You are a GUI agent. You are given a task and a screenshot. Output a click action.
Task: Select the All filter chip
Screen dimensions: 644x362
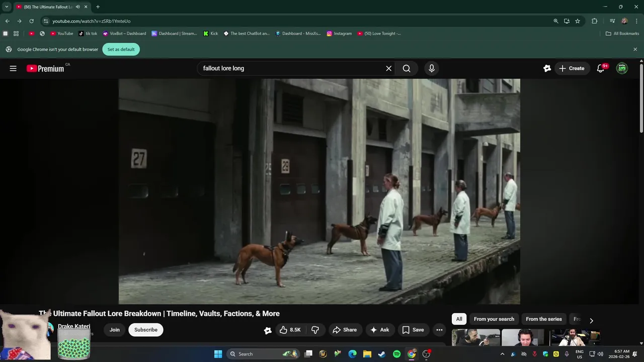[459, 319]
